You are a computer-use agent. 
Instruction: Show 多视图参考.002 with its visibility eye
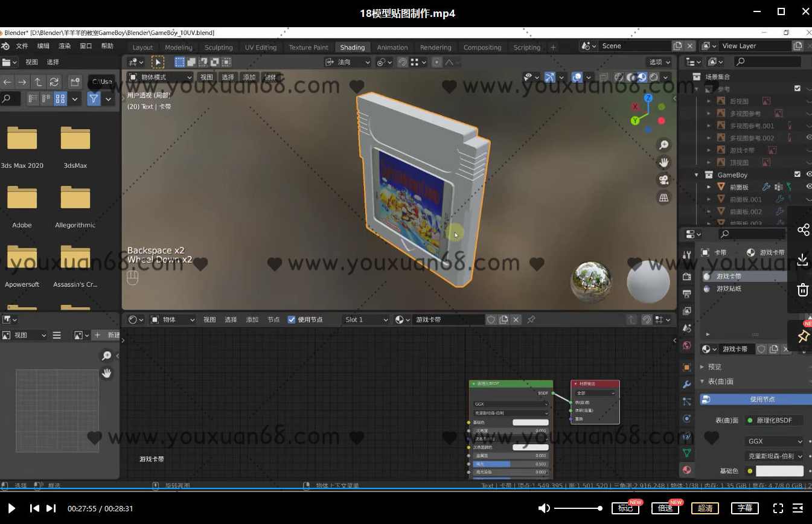tap(809, 138)
